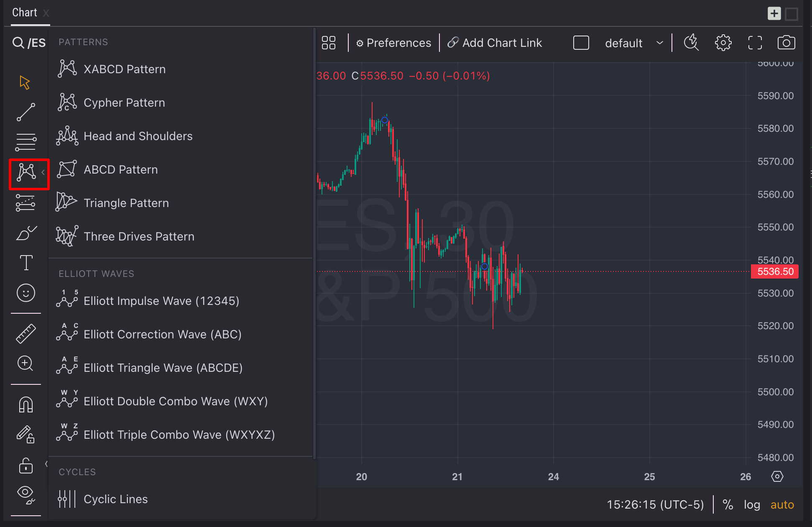Toggle lock all drawings
Image resolution: width=812 pixels, height=527 pixels.
pos(26,465)
